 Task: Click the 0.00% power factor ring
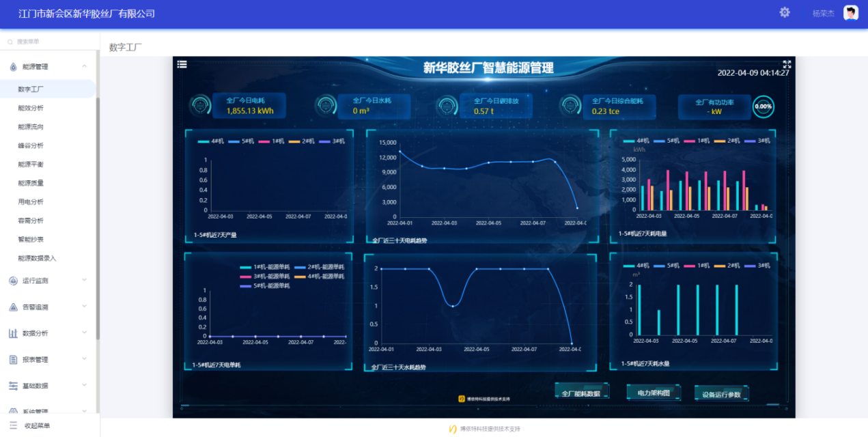click(x=763, y=107)
